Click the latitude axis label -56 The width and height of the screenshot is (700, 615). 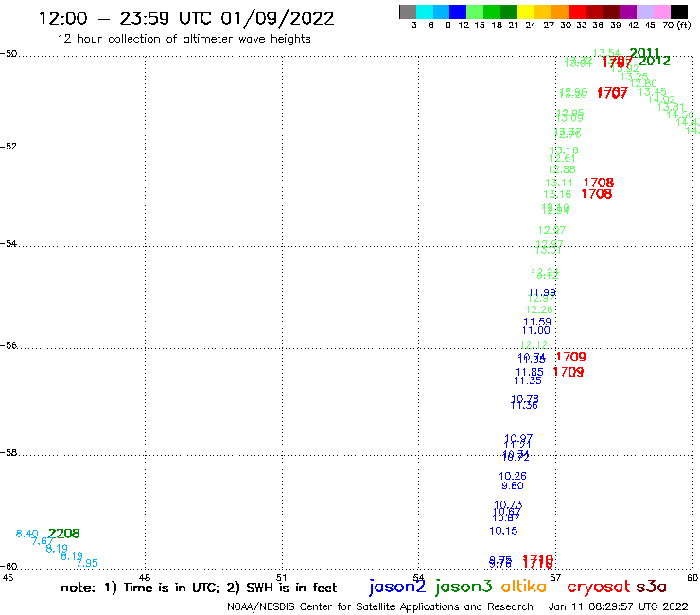[x=9, y=345]
